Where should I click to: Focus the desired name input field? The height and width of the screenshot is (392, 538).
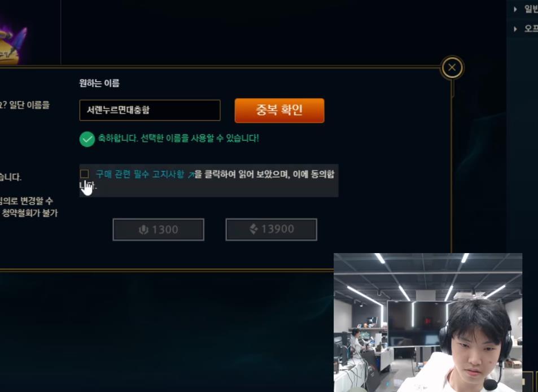(x=150, y=110)
